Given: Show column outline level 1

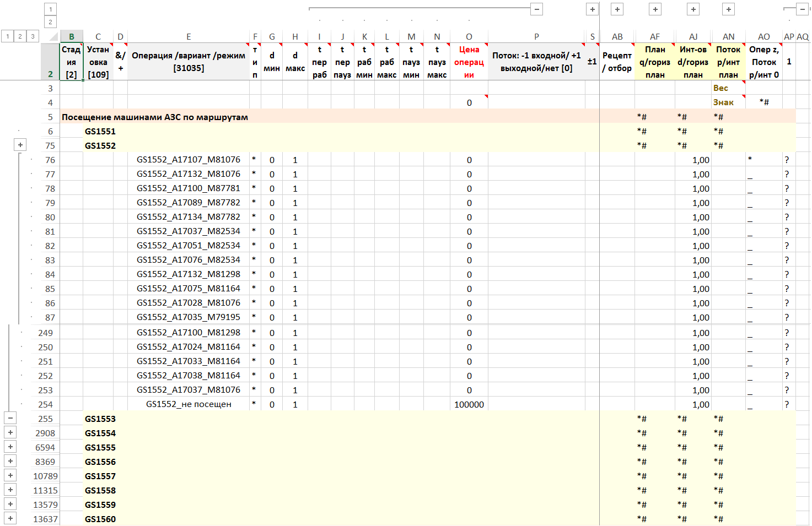Looking at the screenshot, I should coord(50,9).
